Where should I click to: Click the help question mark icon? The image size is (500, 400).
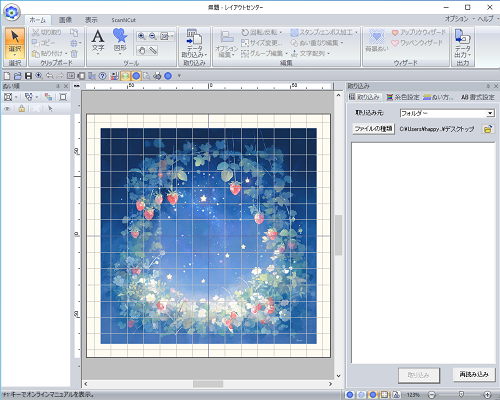tap(103, 76)
